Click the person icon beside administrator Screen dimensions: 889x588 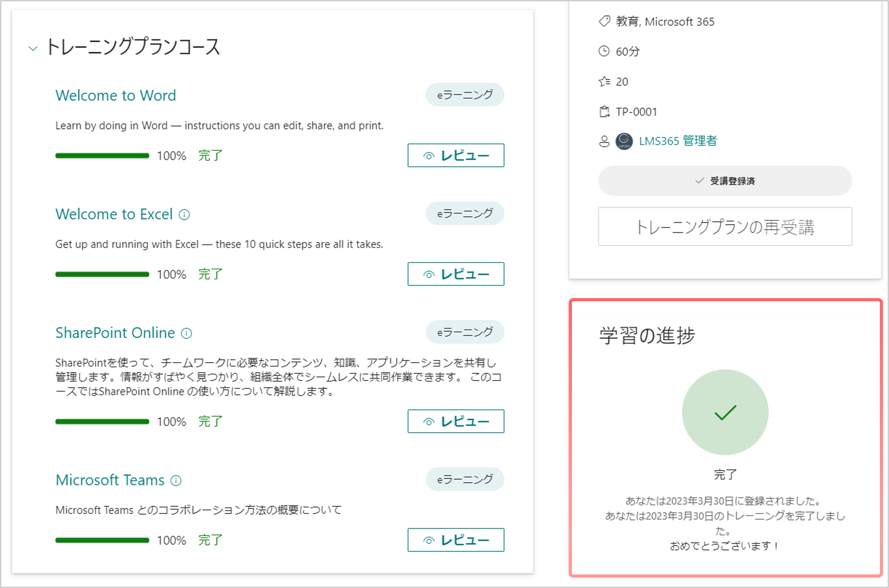pos(604,141)
